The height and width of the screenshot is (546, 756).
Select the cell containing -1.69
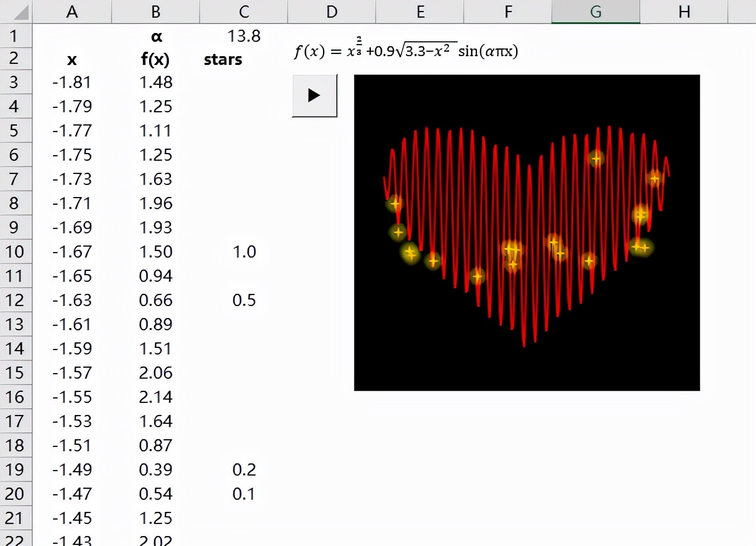coord(72,227)
